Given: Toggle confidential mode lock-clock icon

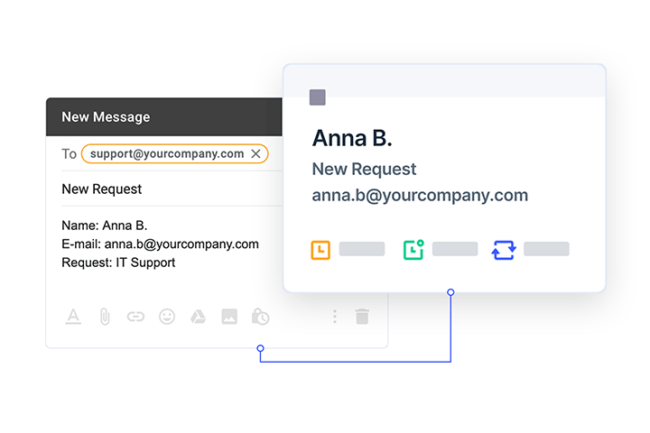Looking at the screenshot, I should (x=260, y=317).
